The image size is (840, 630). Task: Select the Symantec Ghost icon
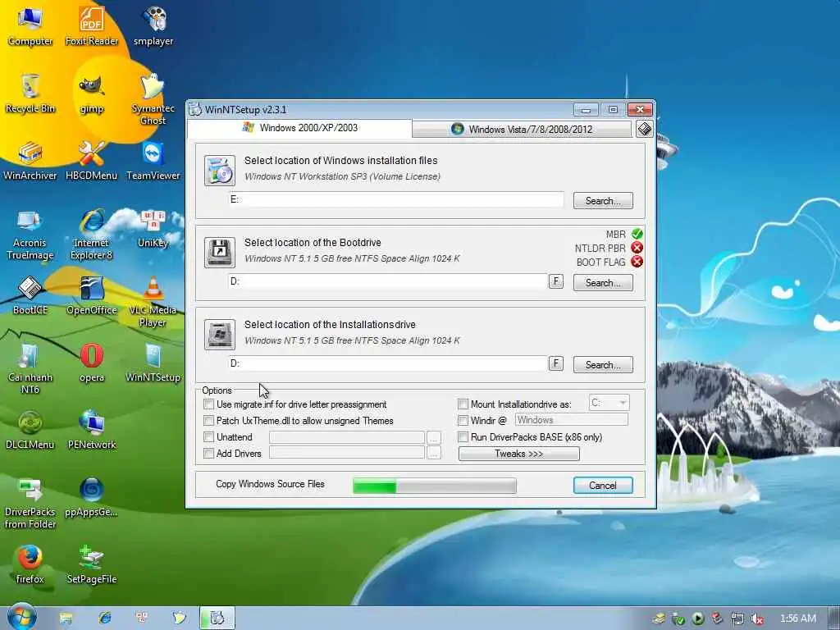click(x=153, y=98)
